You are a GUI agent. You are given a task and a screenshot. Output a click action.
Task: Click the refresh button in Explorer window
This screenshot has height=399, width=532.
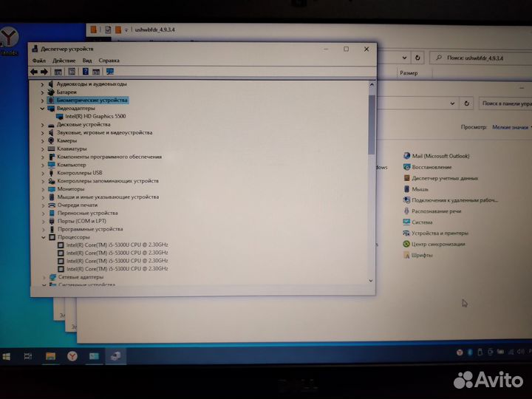coord(417,58)
